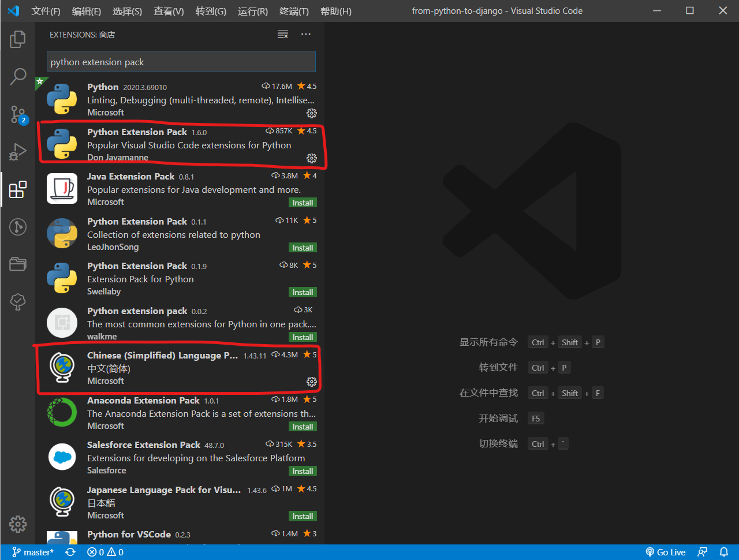
Task: Start Go Live server in status bar
Action: tap(666, 552)
